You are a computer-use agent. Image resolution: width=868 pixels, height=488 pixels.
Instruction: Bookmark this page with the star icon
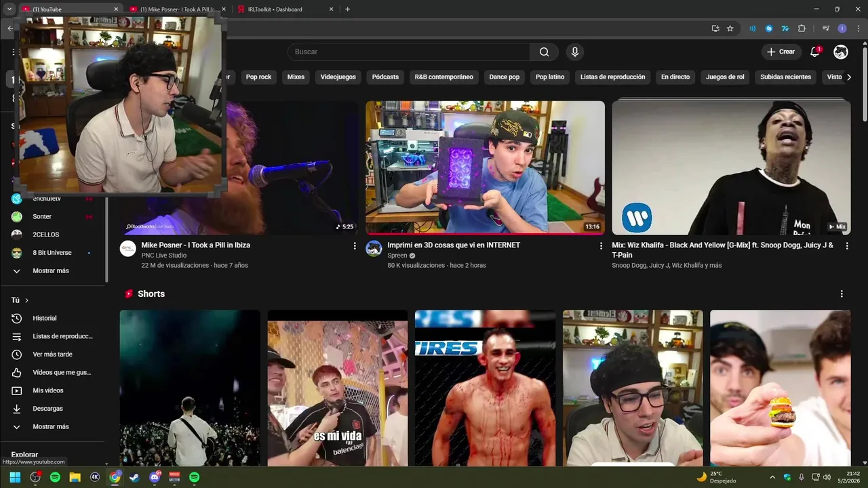[x=730, y=28]
